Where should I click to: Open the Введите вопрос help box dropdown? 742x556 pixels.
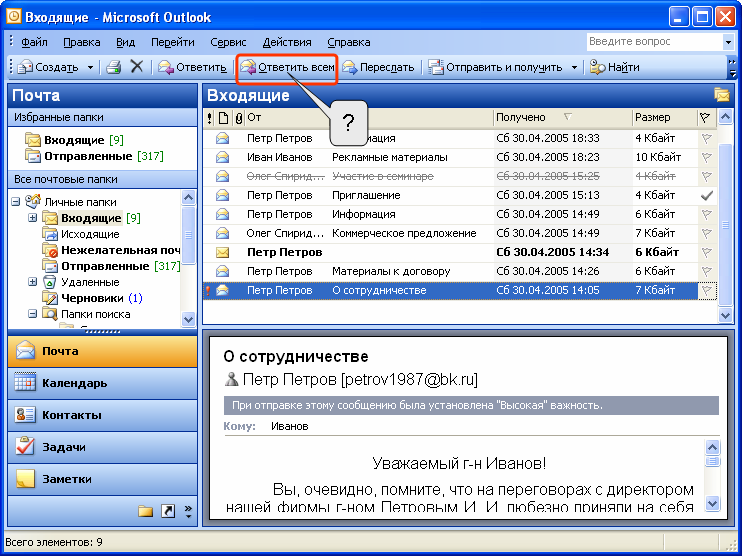tap(728, 42)
